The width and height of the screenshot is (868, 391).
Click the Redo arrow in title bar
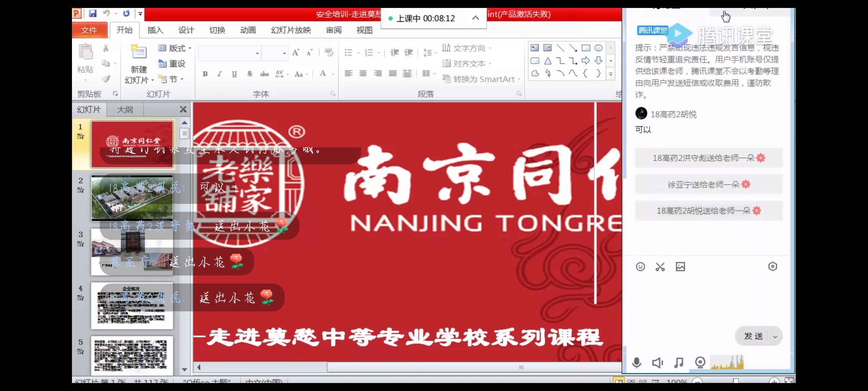(x=126, y=13)
